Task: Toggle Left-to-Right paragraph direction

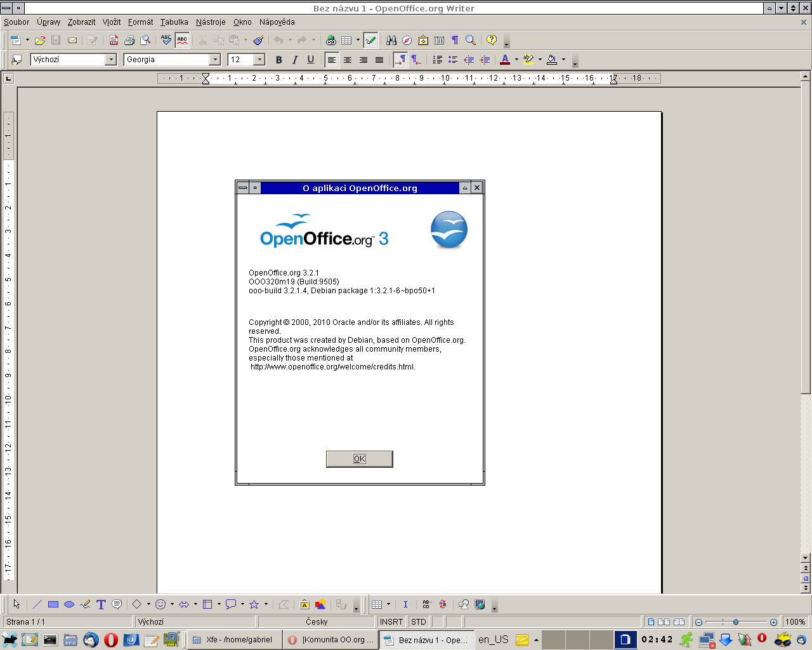Action: click(x=400, y=60)
